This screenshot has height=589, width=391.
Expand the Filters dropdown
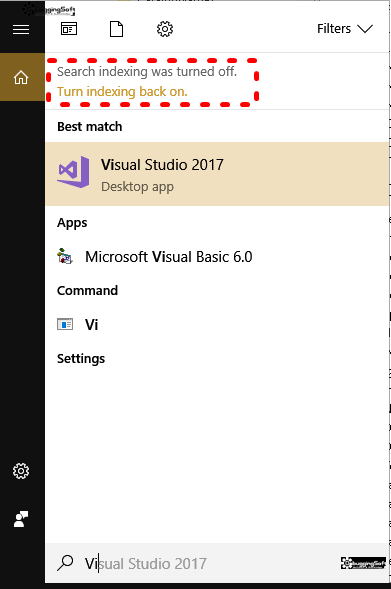pos(344,29)
